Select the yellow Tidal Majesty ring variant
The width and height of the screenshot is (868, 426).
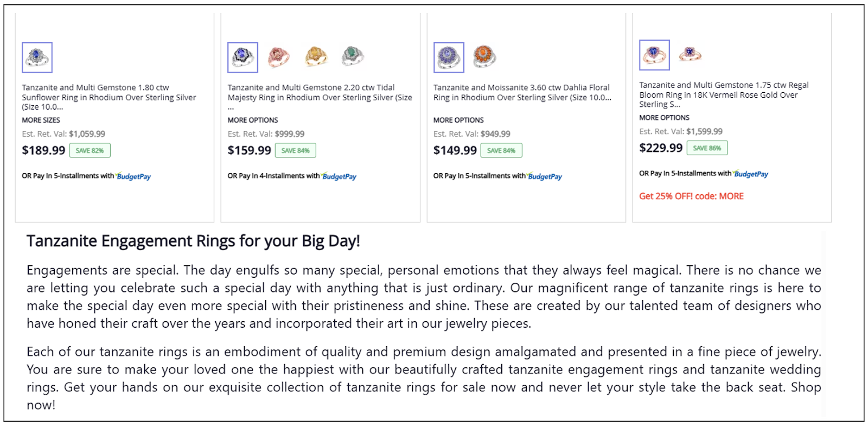click(316, 56)
